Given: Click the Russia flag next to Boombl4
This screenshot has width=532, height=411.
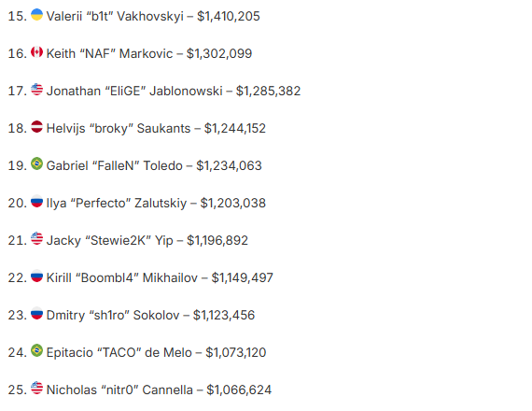Looking at the screenshot, I should [x=36, y=276].
